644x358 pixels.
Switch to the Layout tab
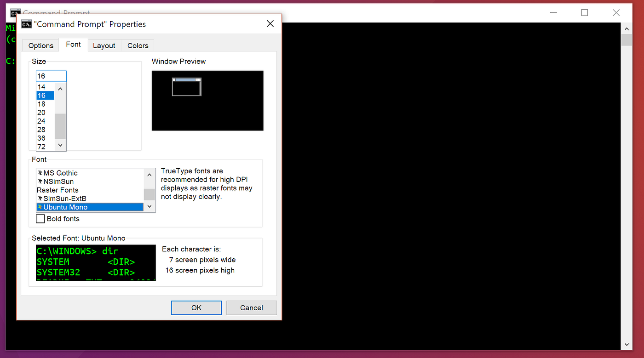[104, 45]
